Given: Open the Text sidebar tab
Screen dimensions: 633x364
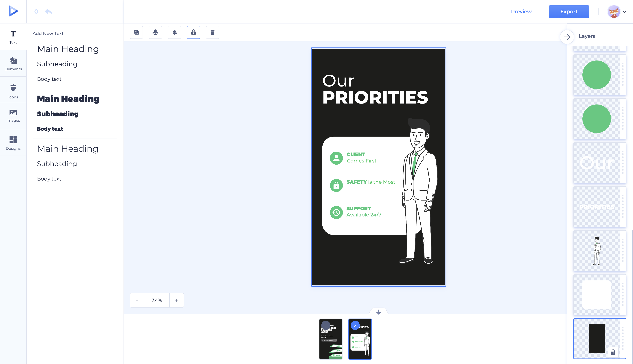Looking at the screenshot, I should point(13,37).
